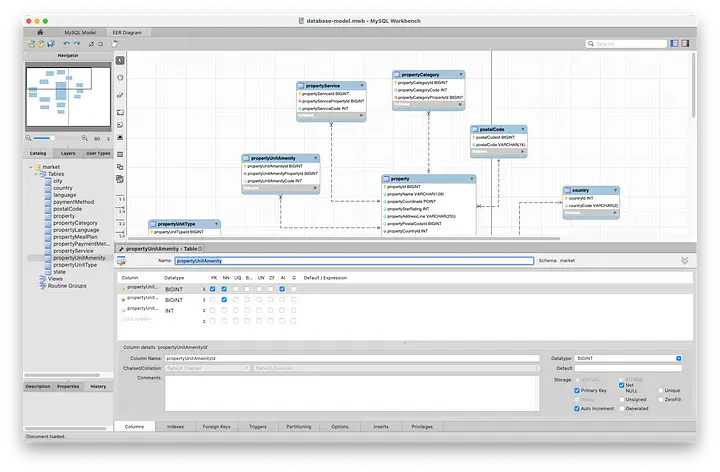Viewport: 720px width, 472px height.
Task: Click the Save Model disk icon
Action: pyautogui.click(x=51, y=44)
